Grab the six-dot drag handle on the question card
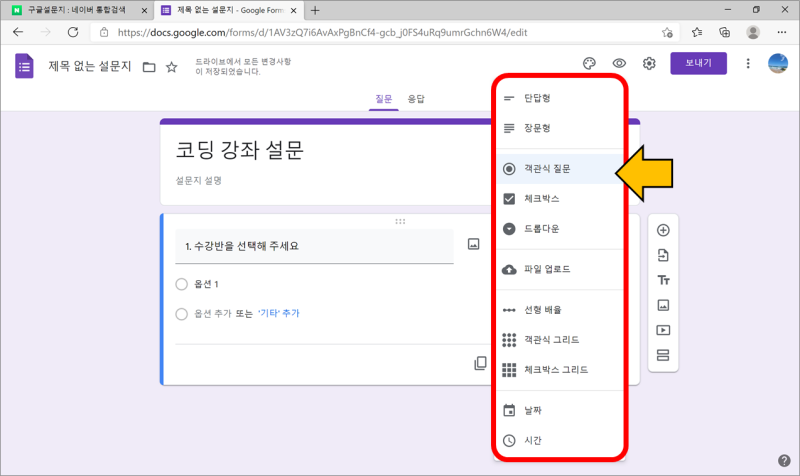Viewport: 800px width, 476px height. [x=400, y=221]
